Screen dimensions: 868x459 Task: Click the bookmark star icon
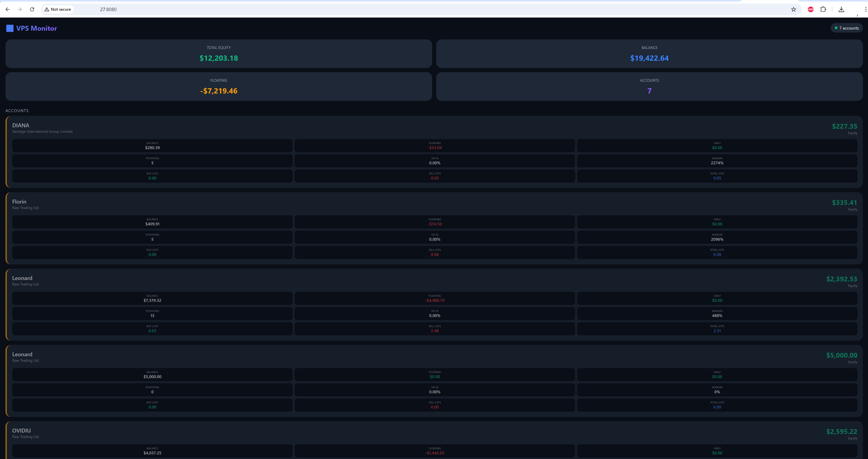click(x=794, y=9)
